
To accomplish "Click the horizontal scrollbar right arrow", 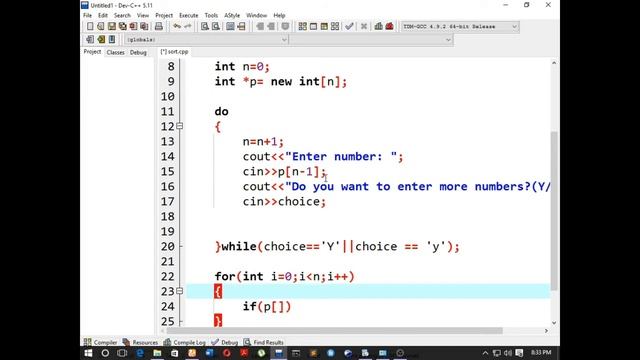I will point(546,331).
